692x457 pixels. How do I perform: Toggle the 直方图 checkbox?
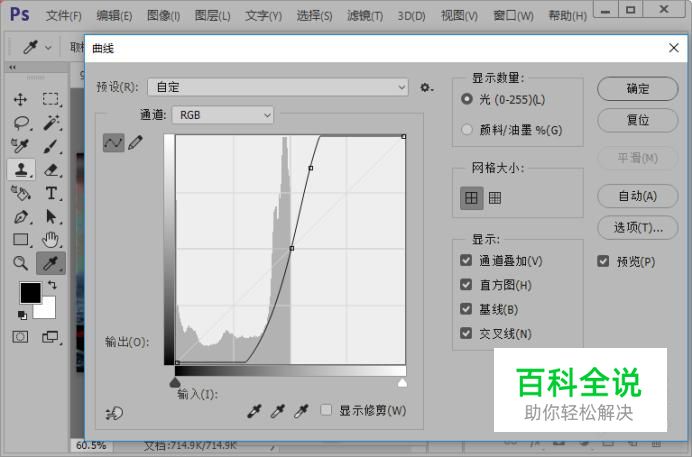[466, 285]
